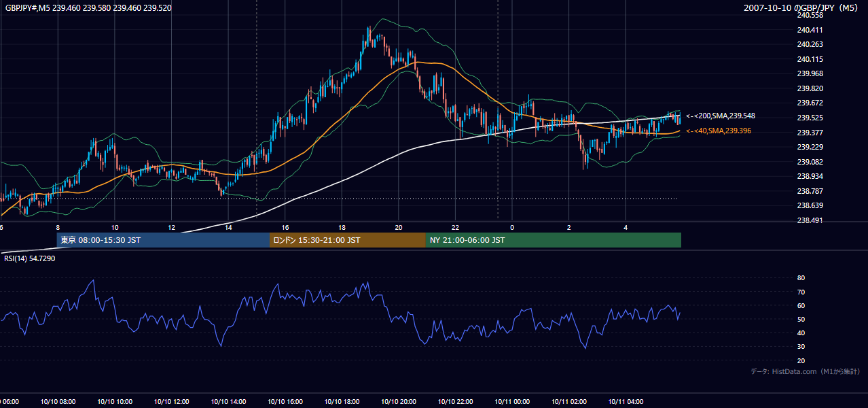Click hour label 16 under price chart
The width and height of the screenshot is (868, 408).
(x=285, y=227)
